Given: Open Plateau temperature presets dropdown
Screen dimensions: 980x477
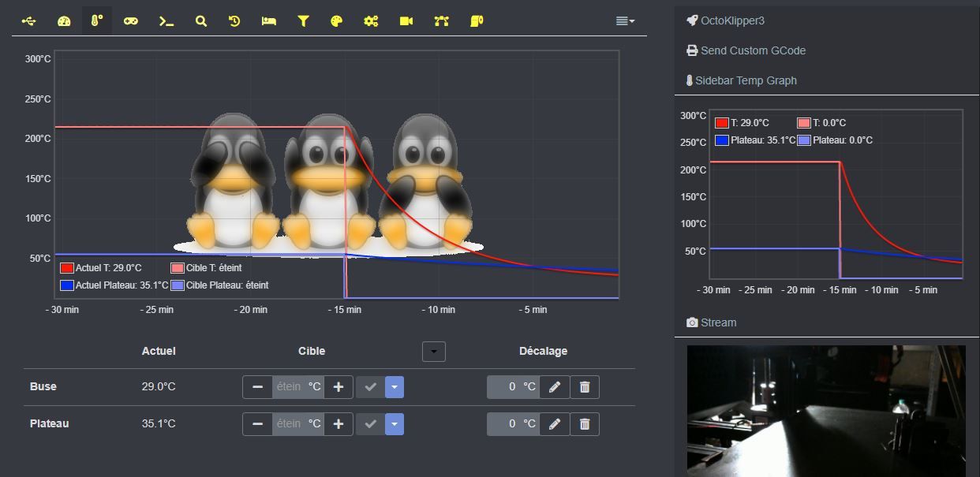Looking at the screenshot, I should [395, 424].
